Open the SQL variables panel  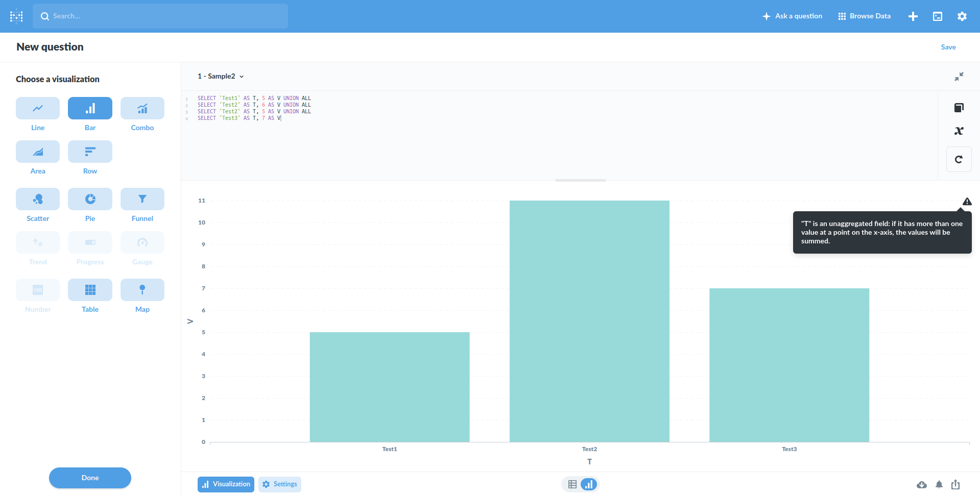click(x=959, y=131)
